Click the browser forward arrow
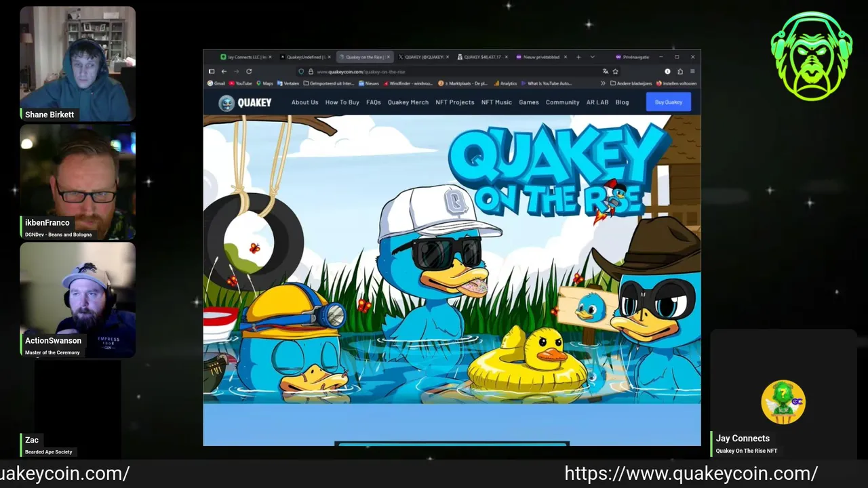This screenshot has height=488, width=868. coord(236,71)
